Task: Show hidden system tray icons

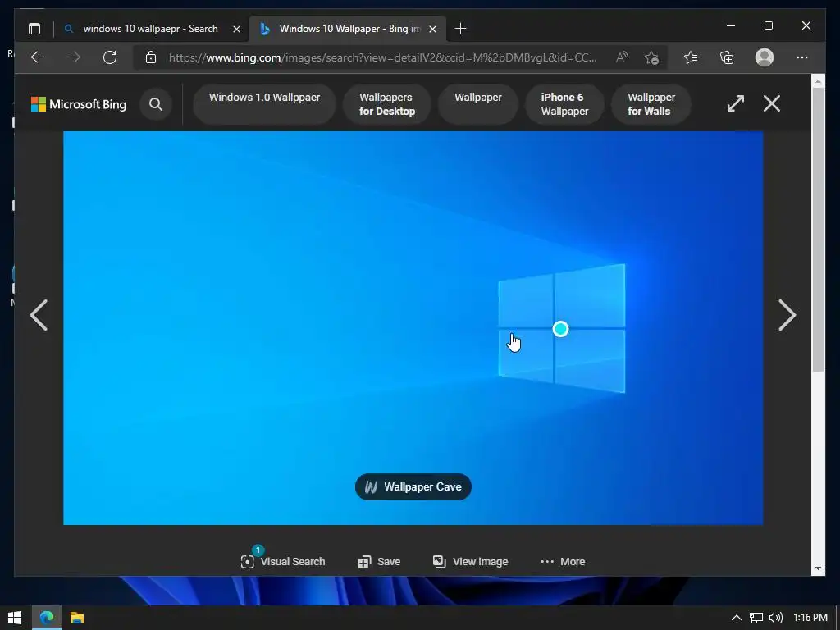Action: point(737,618)
